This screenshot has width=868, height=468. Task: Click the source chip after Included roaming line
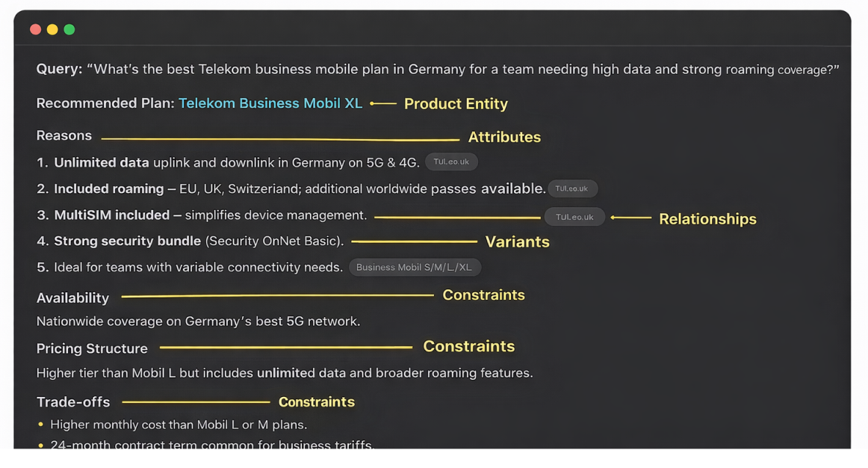pyautogui.click(x=572, y=188)
